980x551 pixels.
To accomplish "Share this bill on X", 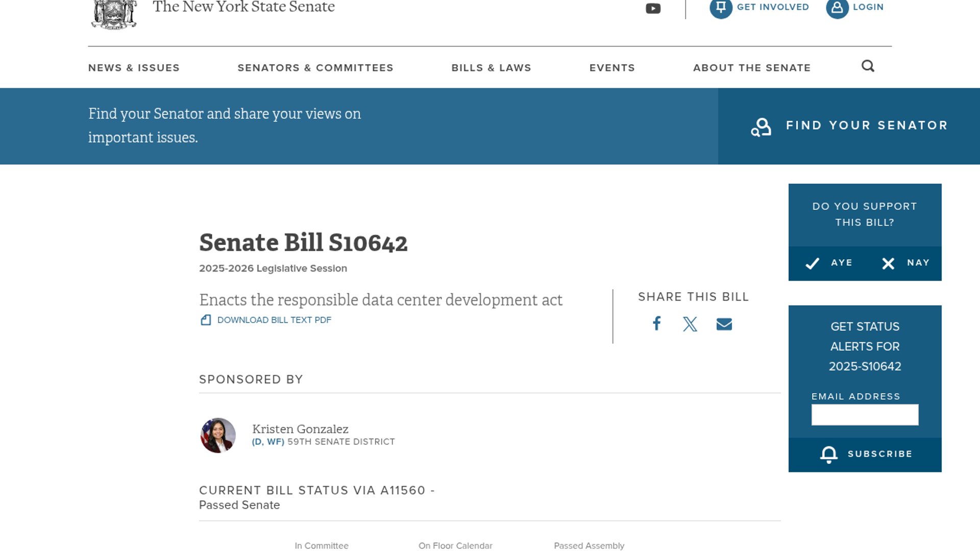I will (x=690, y=324).
